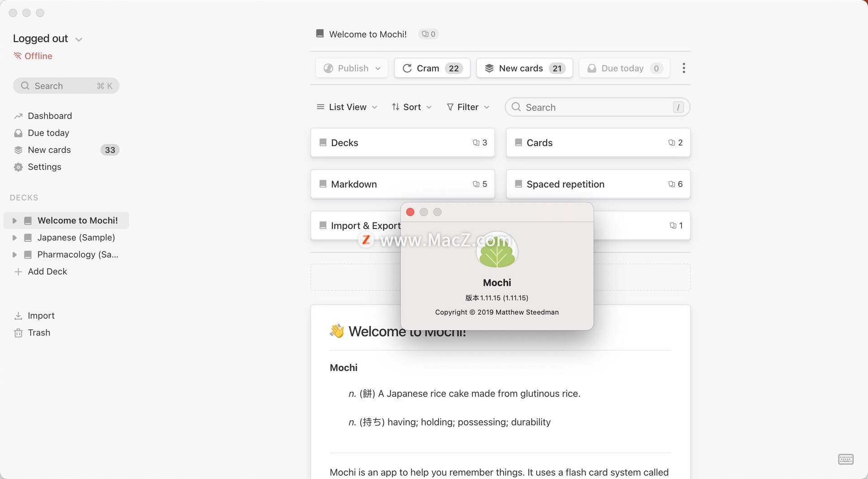Open Settings from the sidebar
Screen dimensions: 868x479
click(x=44, y=167)
